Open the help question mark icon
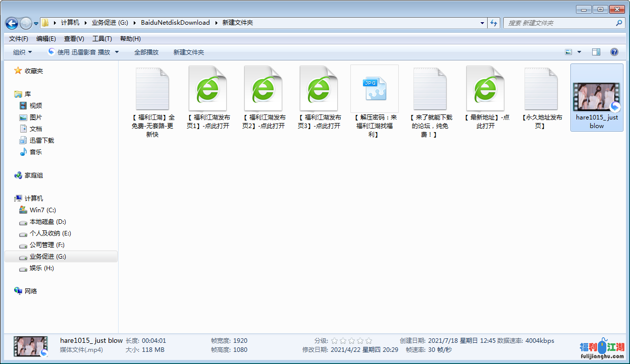The height and width of the screenshot is (364, 630). tap(614, 52)
